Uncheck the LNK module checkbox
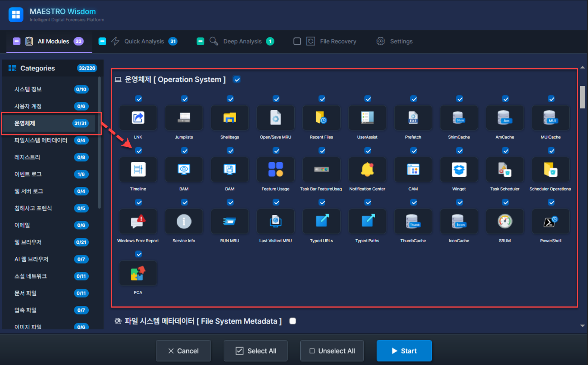The height and width of the screenshot is (365, 588). point(139,99)
